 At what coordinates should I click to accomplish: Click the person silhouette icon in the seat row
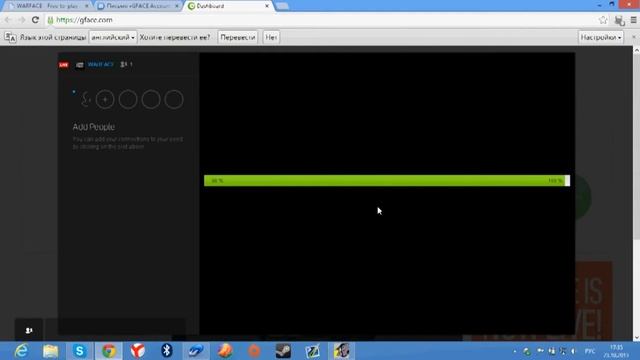[x=85, y=100]
